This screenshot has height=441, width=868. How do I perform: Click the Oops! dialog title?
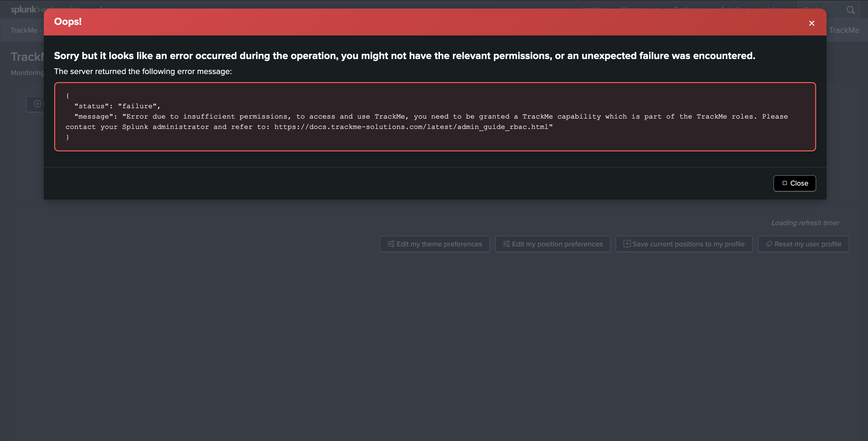click(68, 21)
